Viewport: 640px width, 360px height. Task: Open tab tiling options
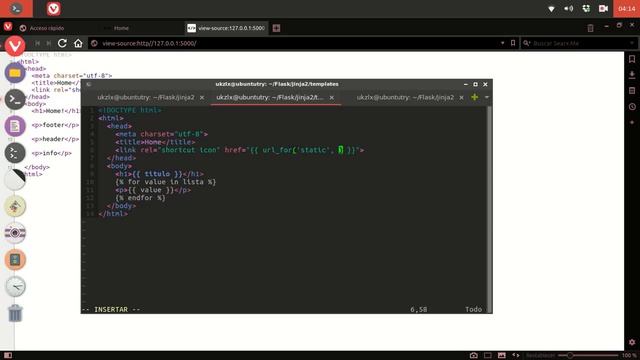(488, 356)
